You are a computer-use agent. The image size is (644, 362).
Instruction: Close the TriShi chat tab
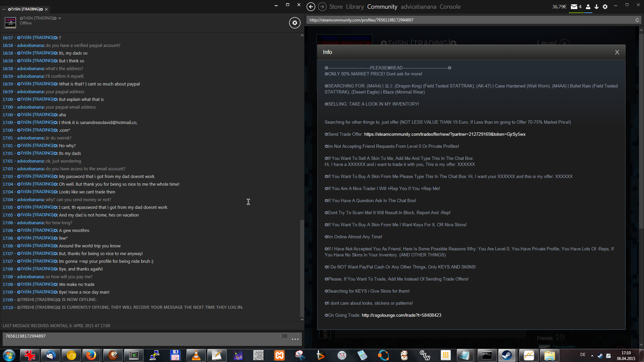pos(46,9)
